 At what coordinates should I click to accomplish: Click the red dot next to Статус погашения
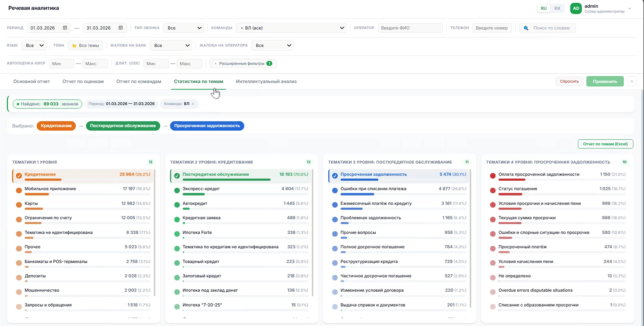493,190
